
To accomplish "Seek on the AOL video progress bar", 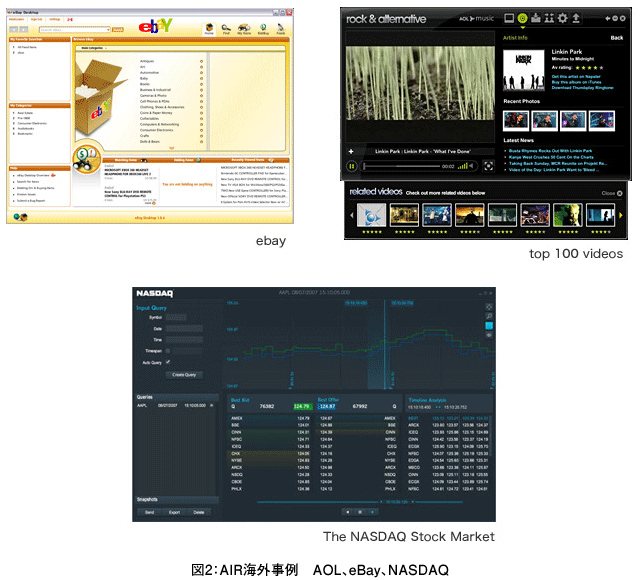I will [402, 166].
